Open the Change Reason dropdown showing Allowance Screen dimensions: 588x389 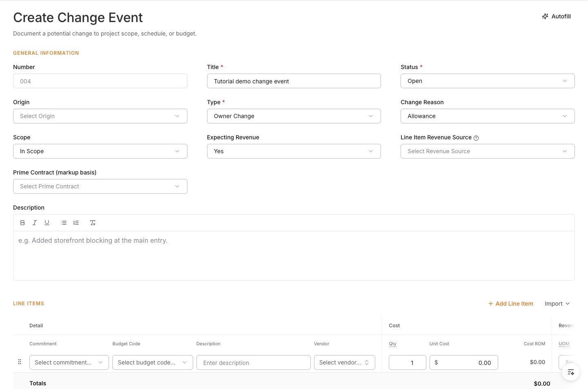click(x=488, y=116)
